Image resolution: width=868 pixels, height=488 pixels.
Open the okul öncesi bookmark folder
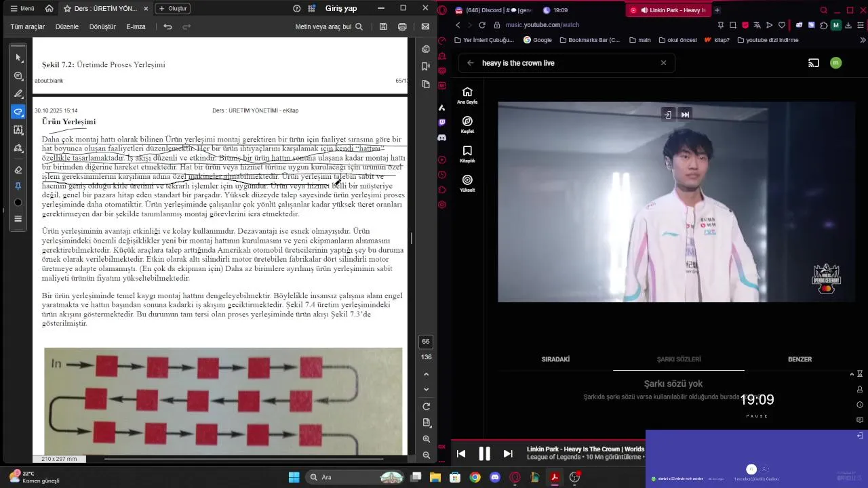(x=677, y=40)
